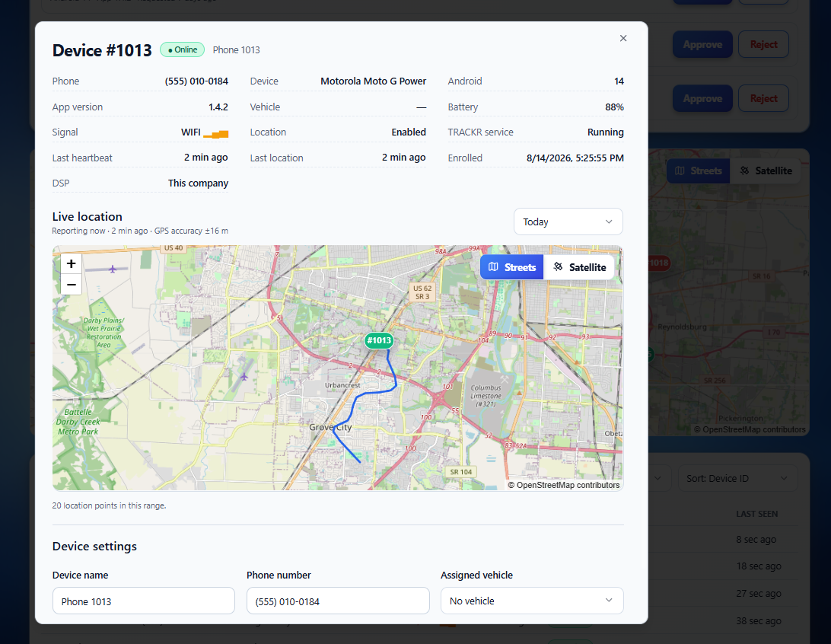Click the US 62 SR 3 road shield
The width and height of the screenshot is (831, 644).
point(422,292)
